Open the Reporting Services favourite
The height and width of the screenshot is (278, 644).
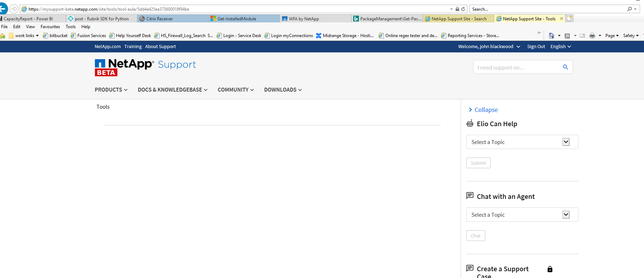pos(470,36)
